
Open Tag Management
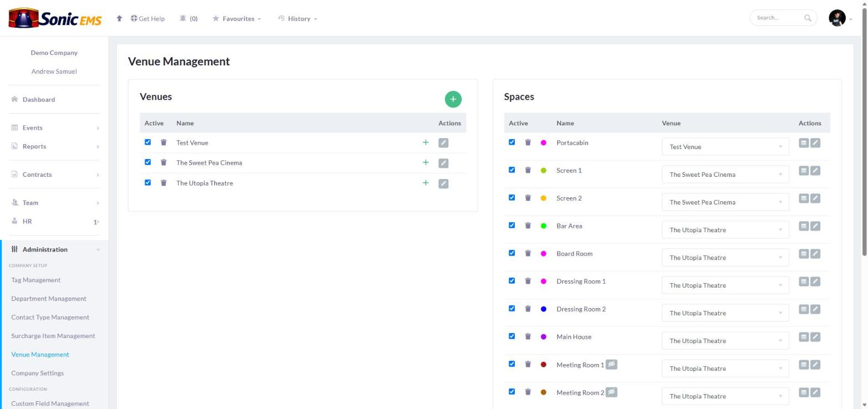(36, 280)
